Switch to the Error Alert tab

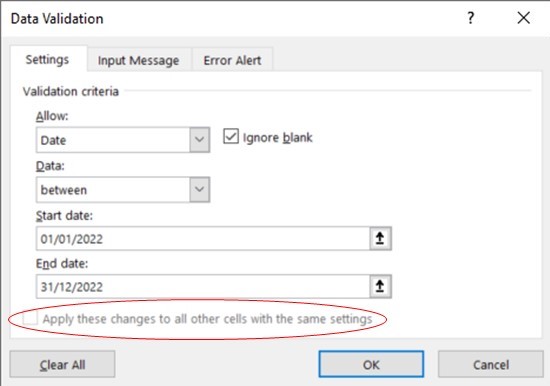click(232, 60)
